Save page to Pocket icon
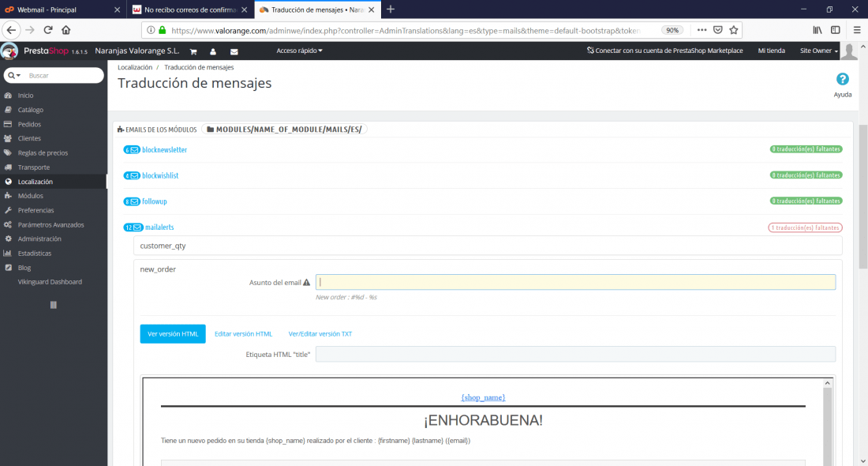868x466 pixels. click(718, 31)
